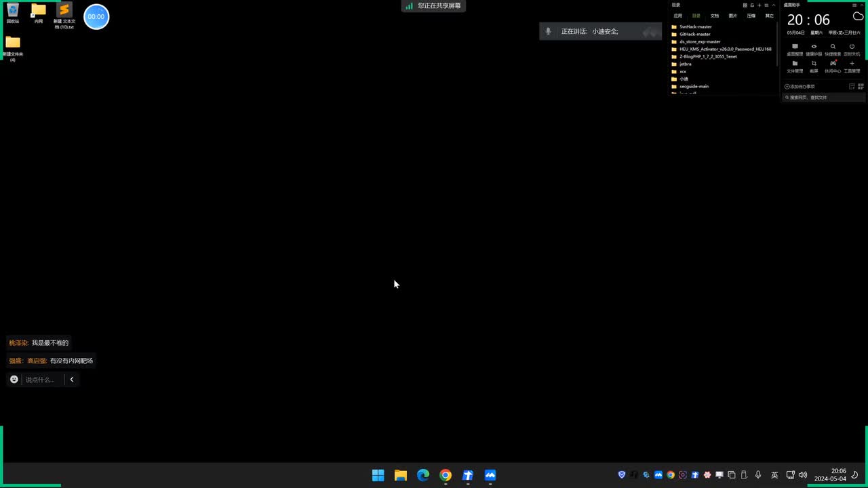This screenshot has width=868, height=488.
Task: Open the Windows Start menu
Action: click(x=378, y=475)
